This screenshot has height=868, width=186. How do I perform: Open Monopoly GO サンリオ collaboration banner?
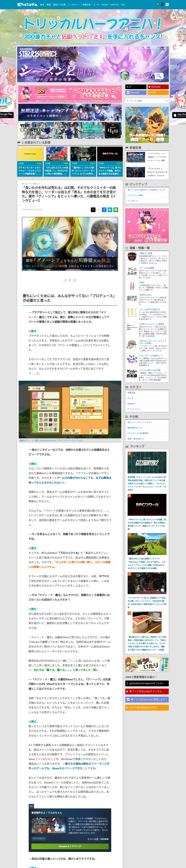(x=70, y=94)
